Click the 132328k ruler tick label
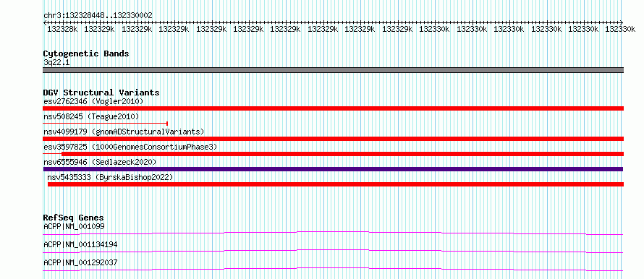 coord(62,29)
